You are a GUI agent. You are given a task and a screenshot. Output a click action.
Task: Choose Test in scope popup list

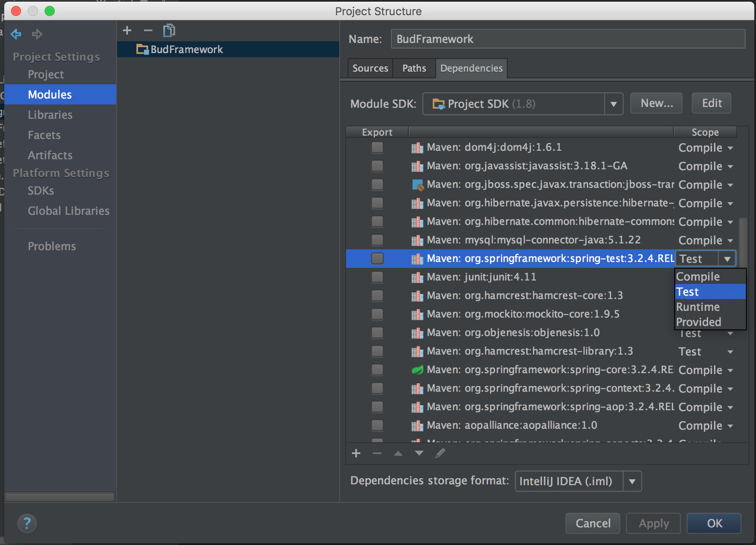711,292
